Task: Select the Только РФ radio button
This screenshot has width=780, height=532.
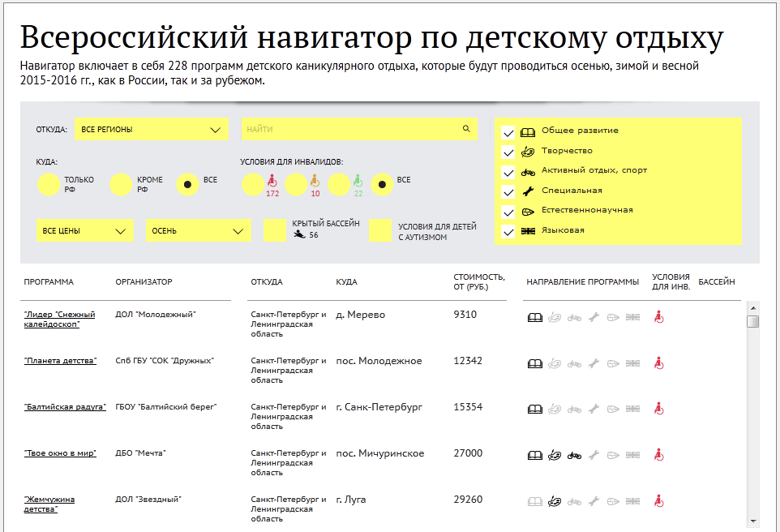Action: pyautogui.click(x=49, y=185)
